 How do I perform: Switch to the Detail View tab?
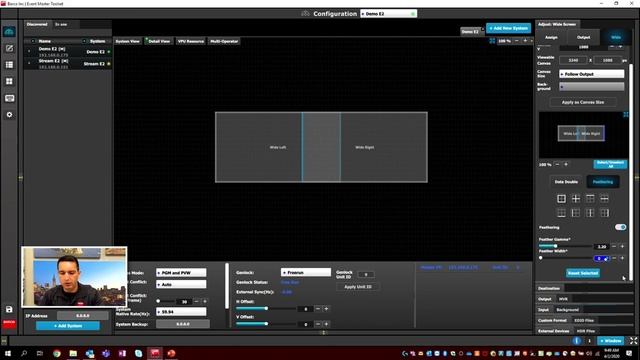(x=159, y=41)
